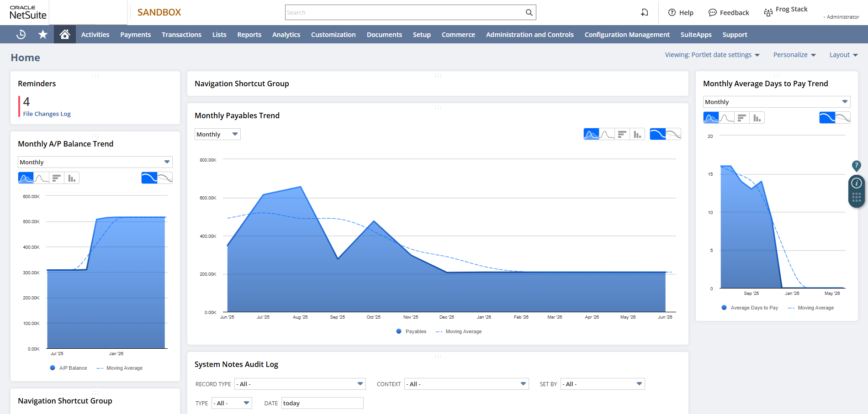This screenshot has height=414, width=868.
Task: Select line chart in Days to Pay Trend
Action: coord(726,118)
